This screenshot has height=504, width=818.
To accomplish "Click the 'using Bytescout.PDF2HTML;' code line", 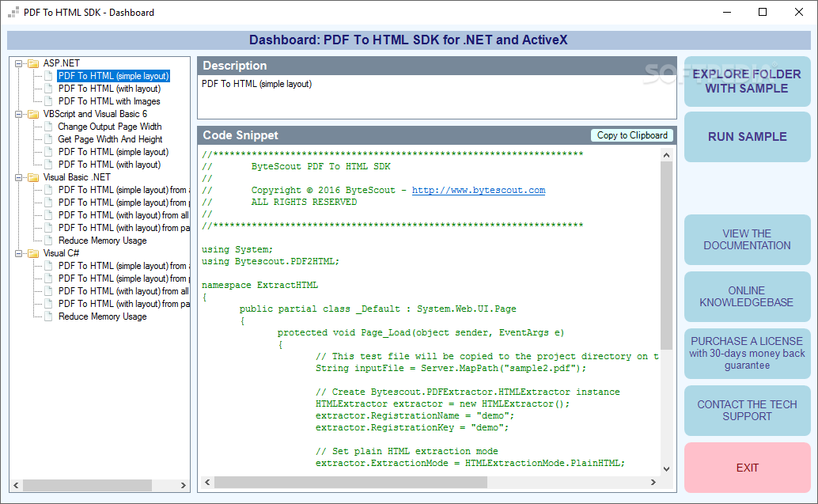I will click(x=271, y=261).
